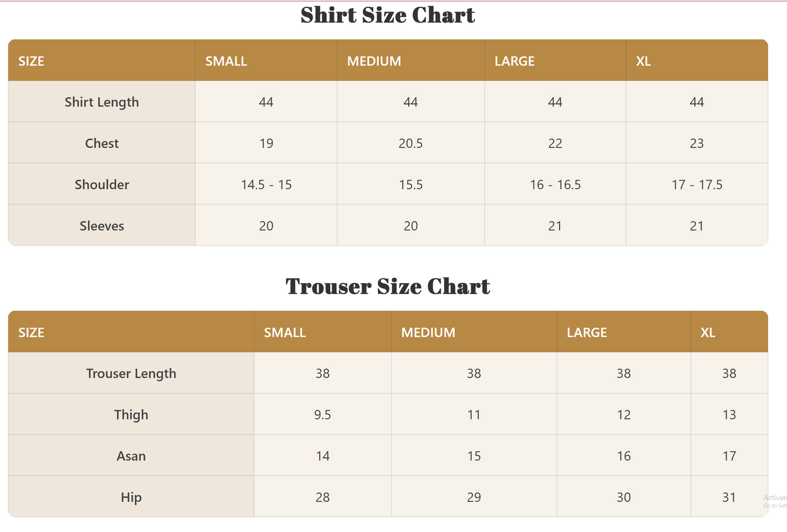
Task: Select the LARGE header in trouser chart
Action: 586,332
